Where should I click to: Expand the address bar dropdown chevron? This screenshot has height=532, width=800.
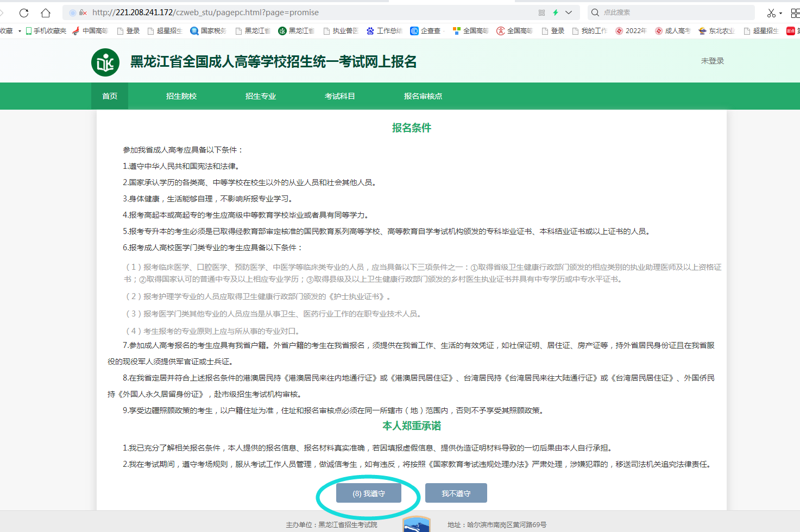(x=569, y=12)
